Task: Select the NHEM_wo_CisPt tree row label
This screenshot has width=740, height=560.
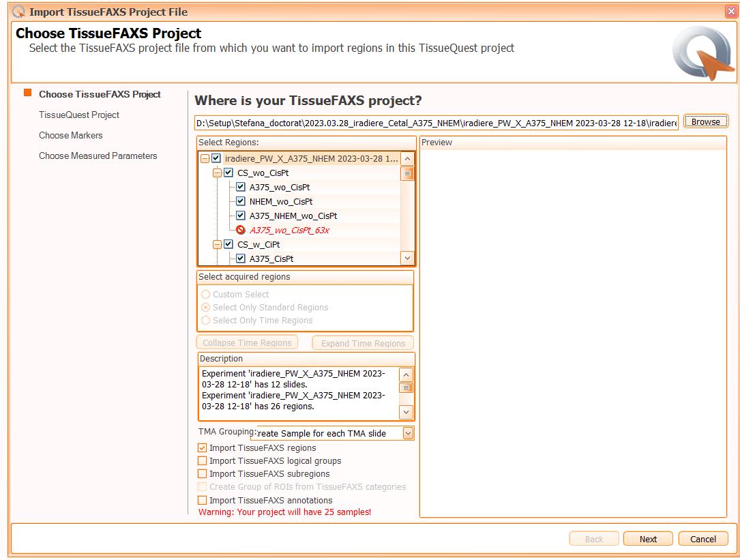Action: click(281, 202)
